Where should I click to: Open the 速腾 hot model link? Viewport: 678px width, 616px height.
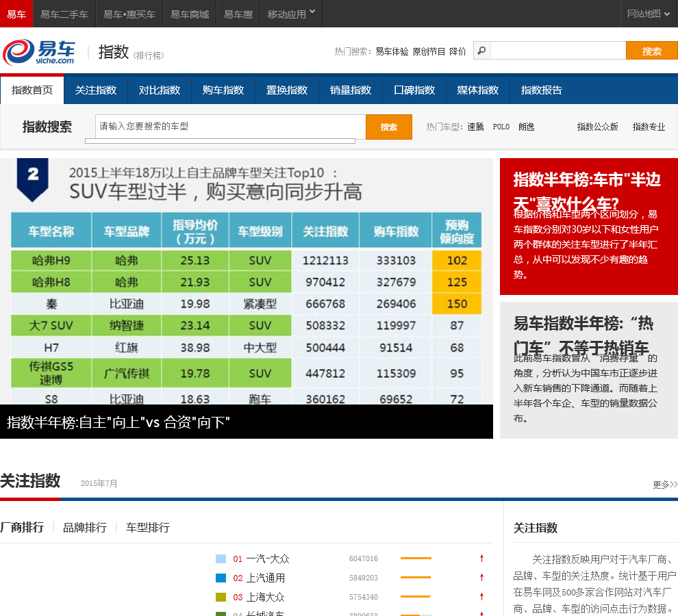(475, 127)
